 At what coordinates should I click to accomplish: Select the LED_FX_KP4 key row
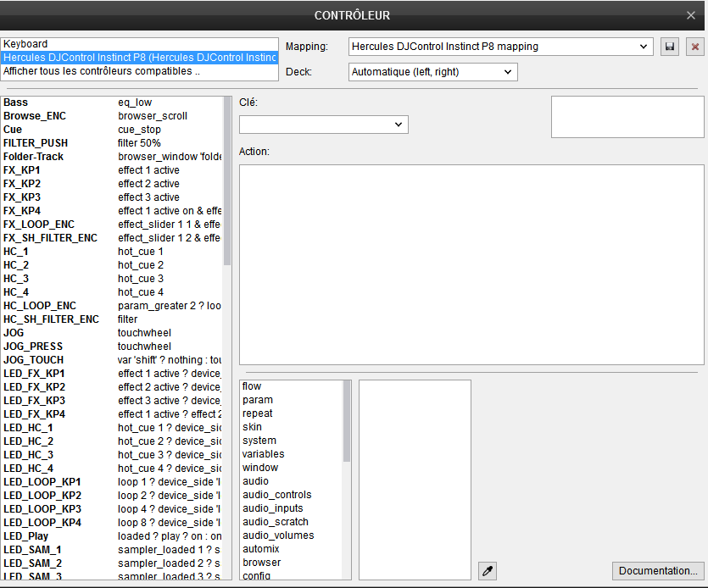pyautogui.click(x=113, y=413)
